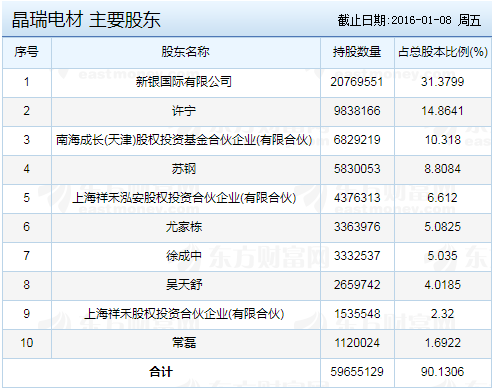Click percentage 5.035

point(442,256)
